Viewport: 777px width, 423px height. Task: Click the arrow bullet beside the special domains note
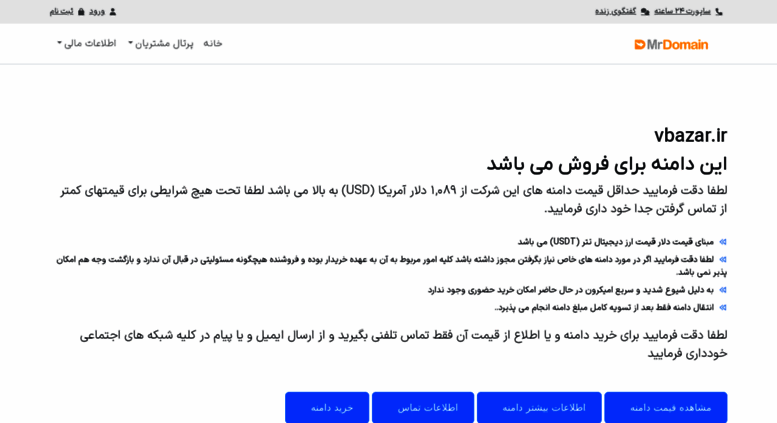pos(723,259)
